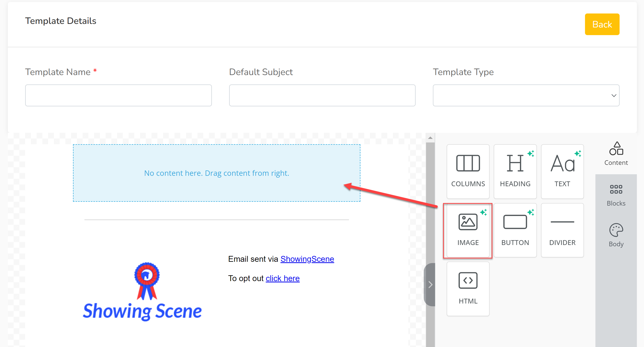The image size is (644, 347).
Task: Open the ShowingScene link
Action: tap(307, 259)
